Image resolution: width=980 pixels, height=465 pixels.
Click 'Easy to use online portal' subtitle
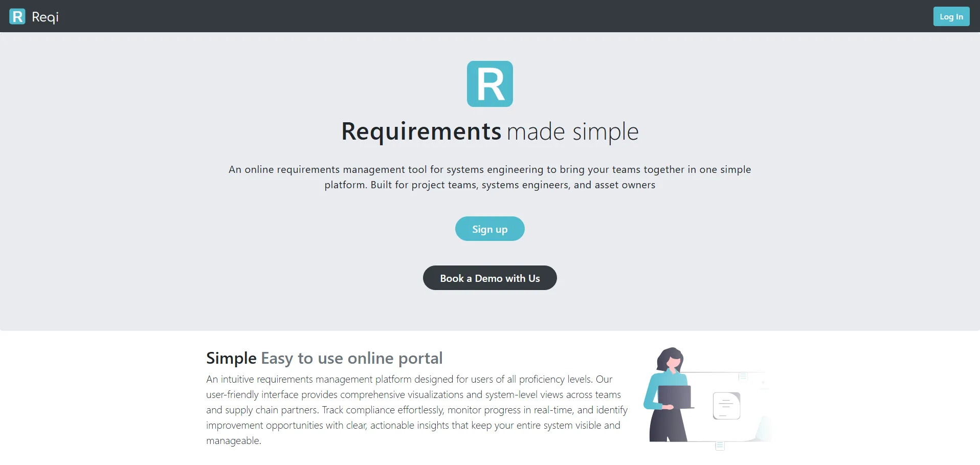[351, 358]
